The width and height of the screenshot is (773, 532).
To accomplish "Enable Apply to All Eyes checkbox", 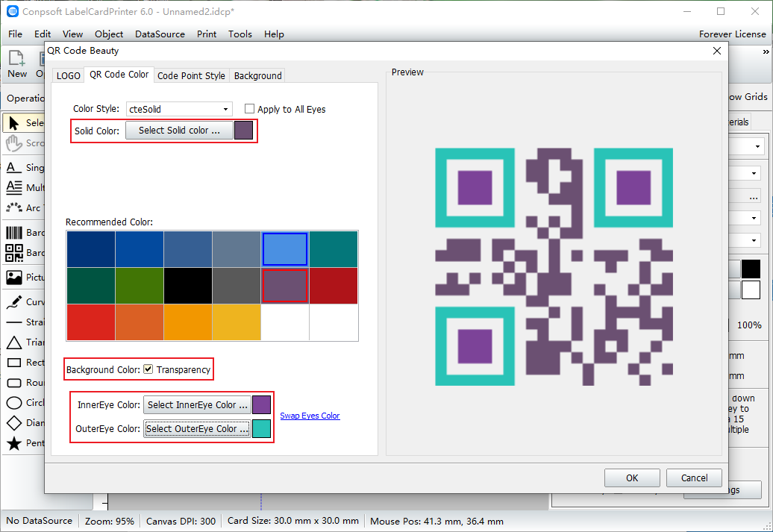I will point(249,108).
